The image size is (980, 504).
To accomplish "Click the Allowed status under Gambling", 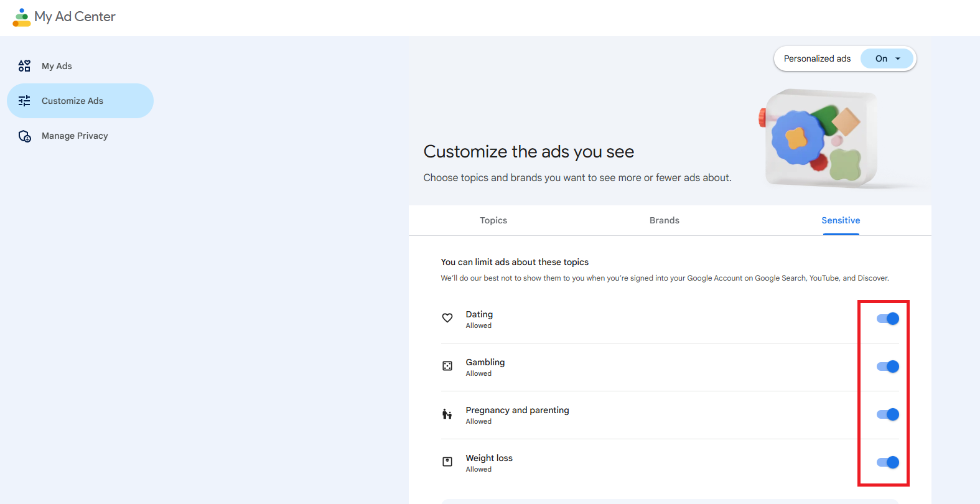I will tap(478, 373).
